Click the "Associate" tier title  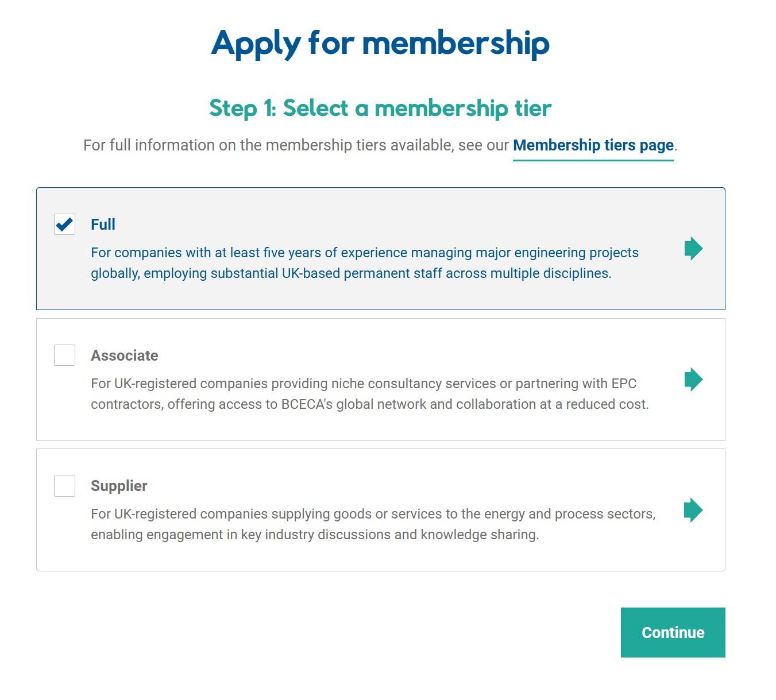coord(124,355)
